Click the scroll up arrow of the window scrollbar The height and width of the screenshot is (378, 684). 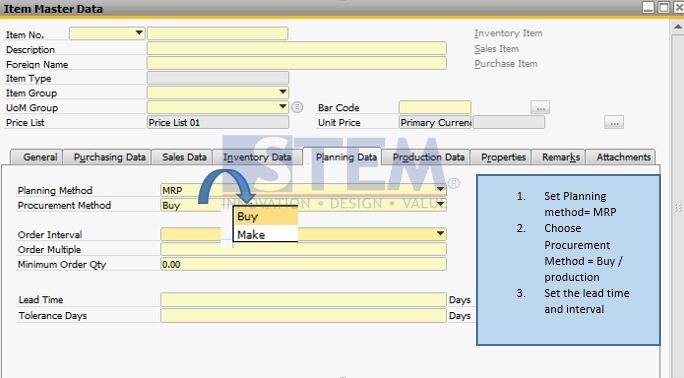point(677,27)
